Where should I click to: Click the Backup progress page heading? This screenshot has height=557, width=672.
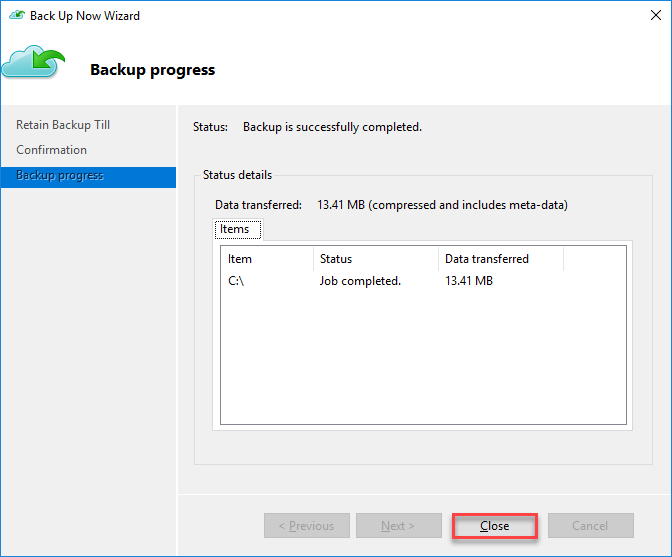point(152,70)
